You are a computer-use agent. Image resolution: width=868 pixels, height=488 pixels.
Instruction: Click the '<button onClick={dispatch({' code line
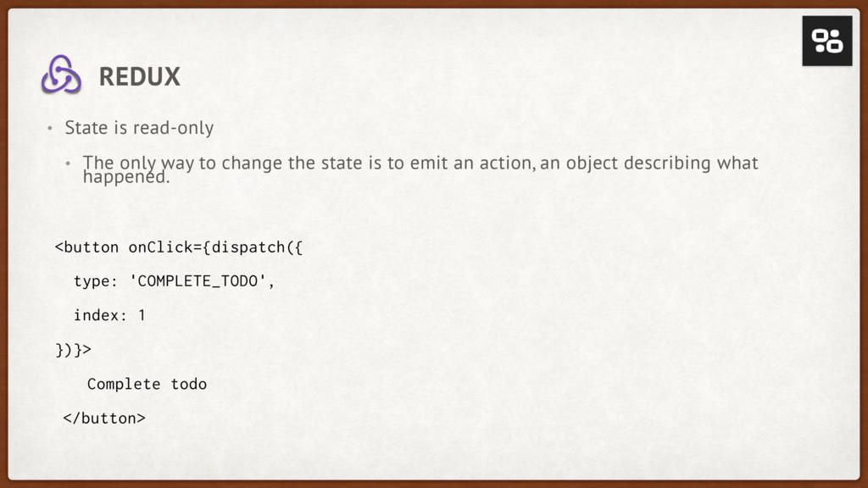[x=179, y=247]
